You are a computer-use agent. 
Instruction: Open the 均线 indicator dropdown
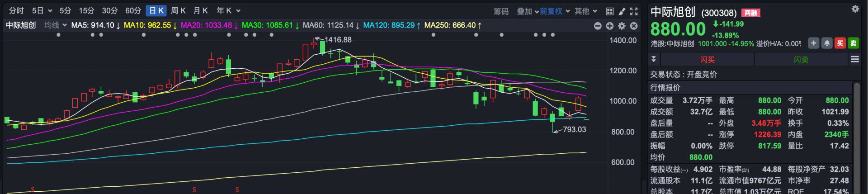56,25
